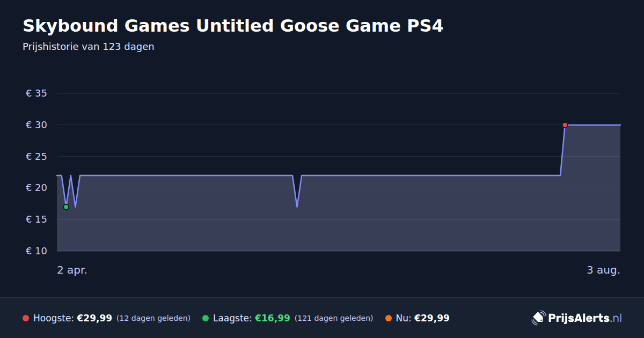
Task: Click the Prijshistorie van 123 dagen subtitle
Action: click(x=89, y=47)
